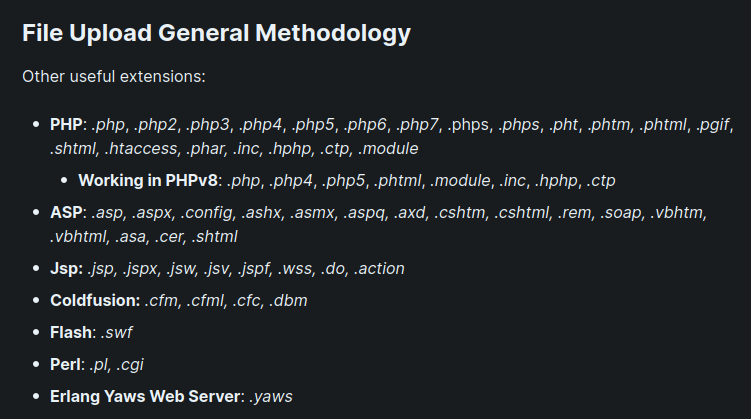Select the bold Perl label

[67, 364]
